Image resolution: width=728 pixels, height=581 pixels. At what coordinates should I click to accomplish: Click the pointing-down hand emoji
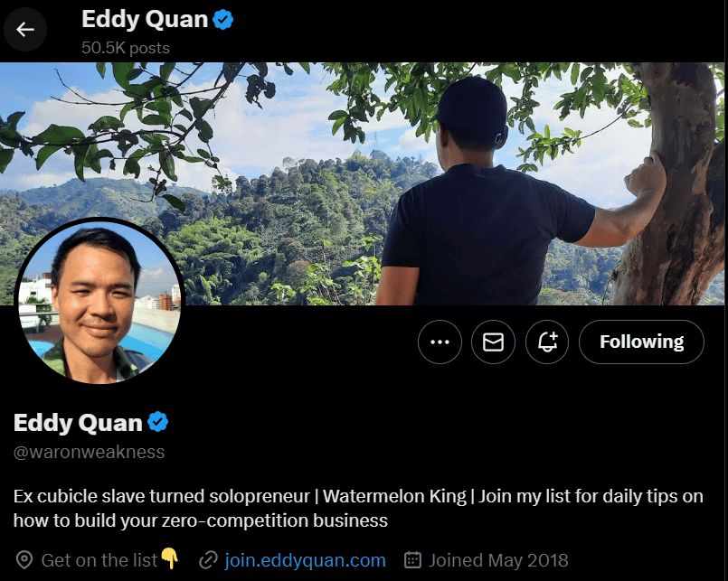click(169, 558)
